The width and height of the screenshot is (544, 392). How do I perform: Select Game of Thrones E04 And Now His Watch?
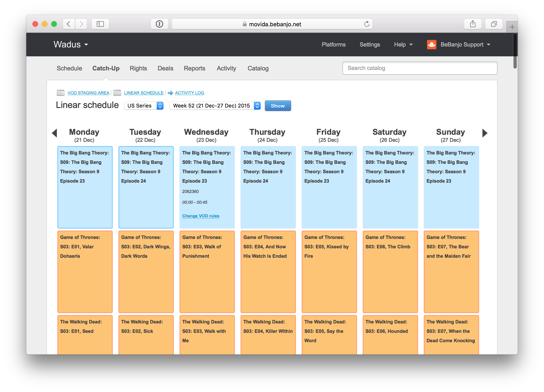click(x=268, y=272)
